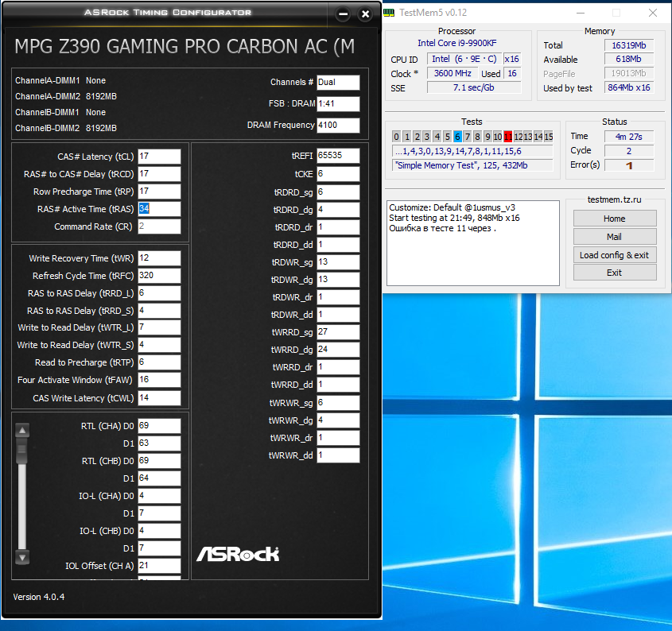The width and height of the screenshot is (672, 631).
Task: Click the tWRWR_sg value field
Action: [x=338, y=403]
